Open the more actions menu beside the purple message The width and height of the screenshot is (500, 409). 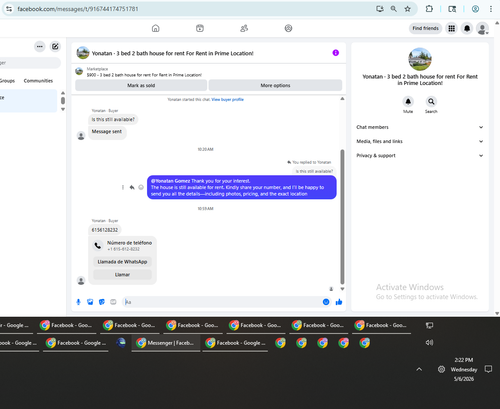click(x=123, y=187)
